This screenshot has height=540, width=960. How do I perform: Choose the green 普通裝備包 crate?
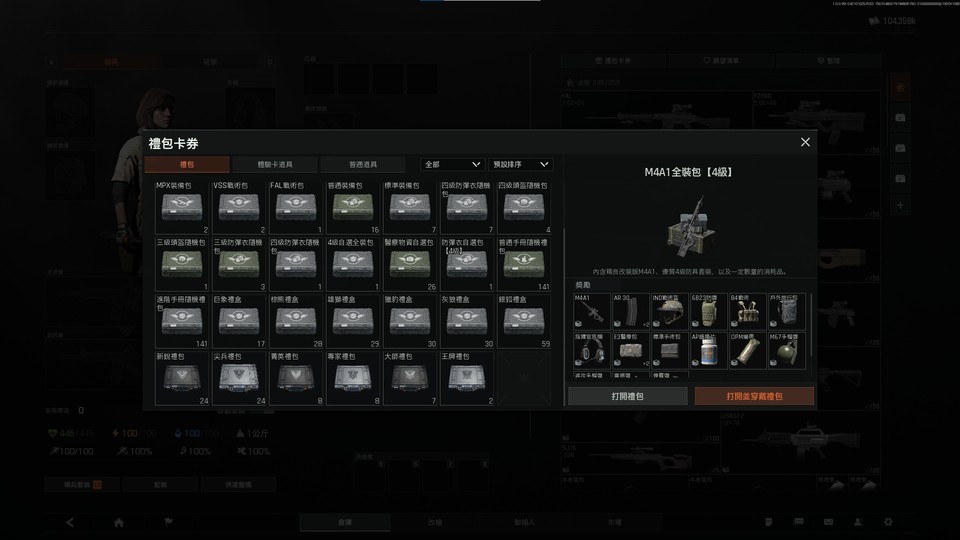(x=353, y=208)
